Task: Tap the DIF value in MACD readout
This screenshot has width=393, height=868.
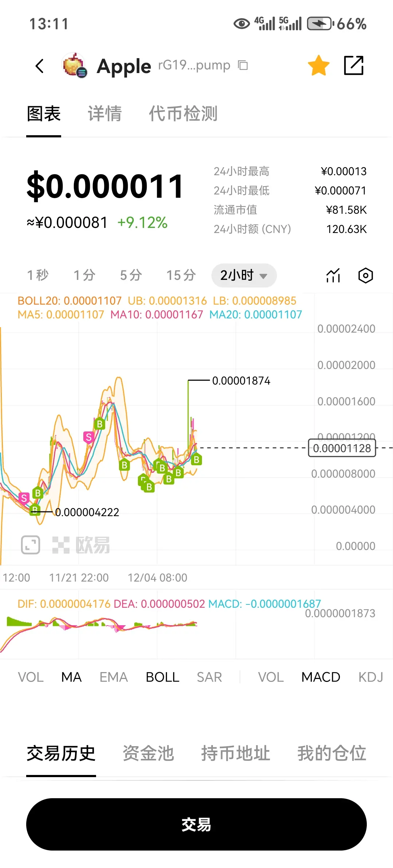Action: click(64, 604)
